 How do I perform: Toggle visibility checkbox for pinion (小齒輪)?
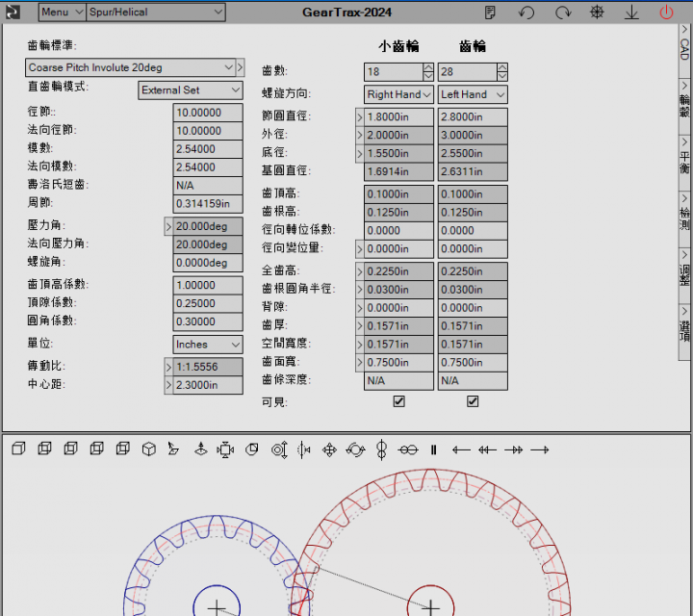398,401
